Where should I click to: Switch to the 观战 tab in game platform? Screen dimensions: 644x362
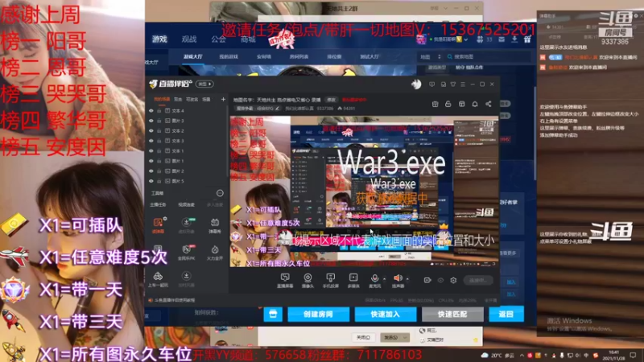189,39
